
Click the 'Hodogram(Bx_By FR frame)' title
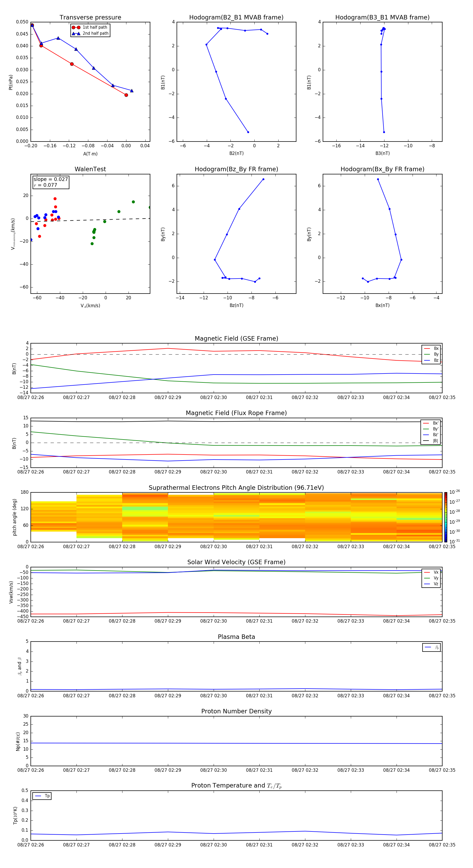382,169
